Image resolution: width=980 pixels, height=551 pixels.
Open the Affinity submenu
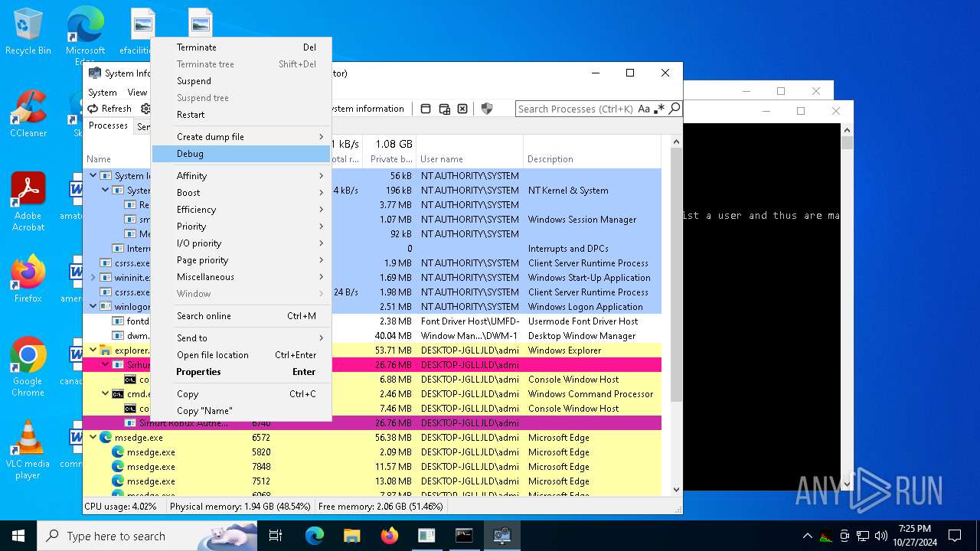(x=241, y=176)
